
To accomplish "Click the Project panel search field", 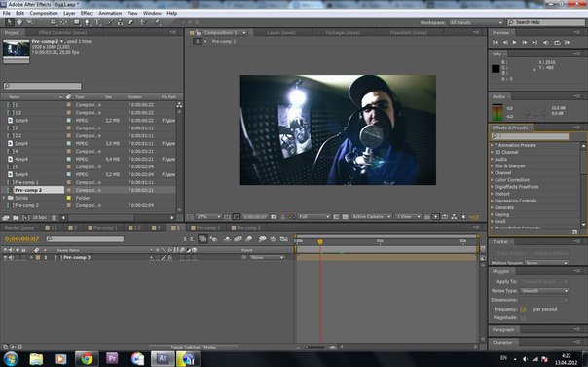I will pyautogui.click(x=43, y=86).
